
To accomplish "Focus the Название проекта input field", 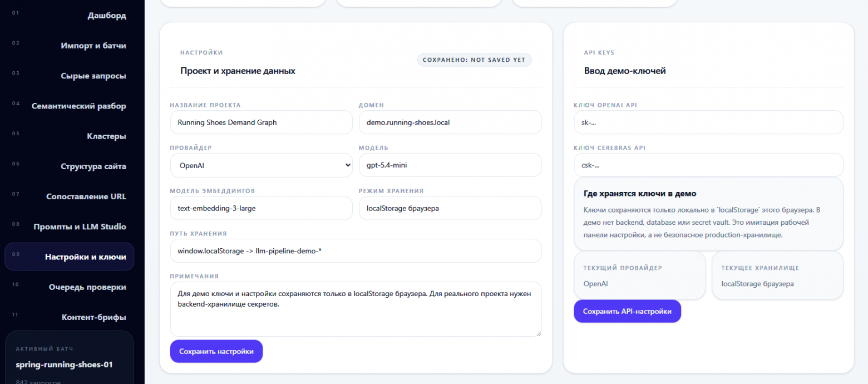I will pos(261,122).
